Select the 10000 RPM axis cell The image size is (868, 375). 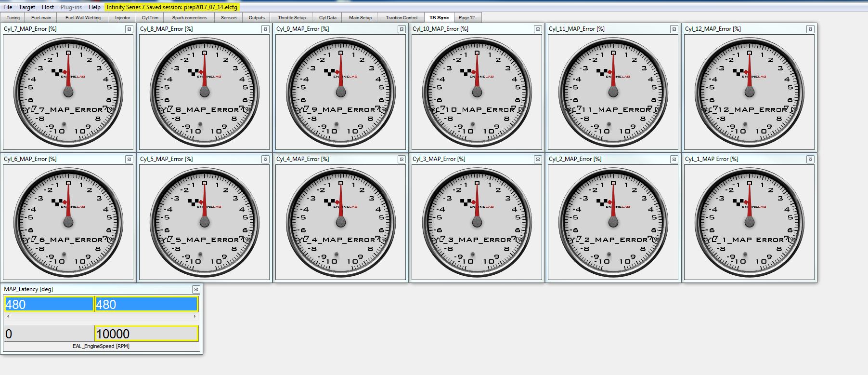(x=146, y=334)
